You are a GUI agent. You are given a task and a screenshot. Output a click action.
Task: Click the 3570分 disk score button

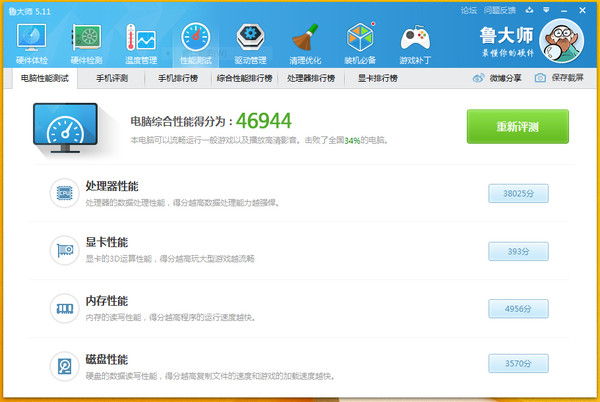[518, 363]
